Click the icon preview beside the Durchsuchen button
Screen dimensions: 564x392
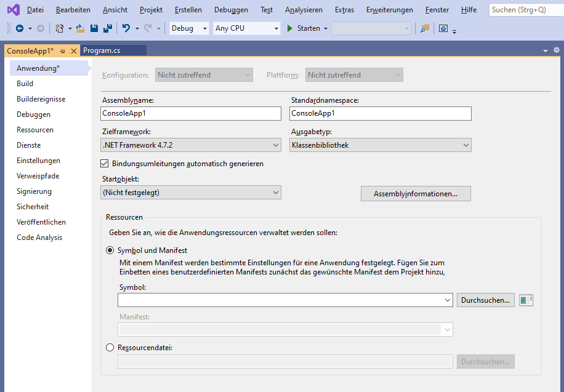tap(526, 300)
